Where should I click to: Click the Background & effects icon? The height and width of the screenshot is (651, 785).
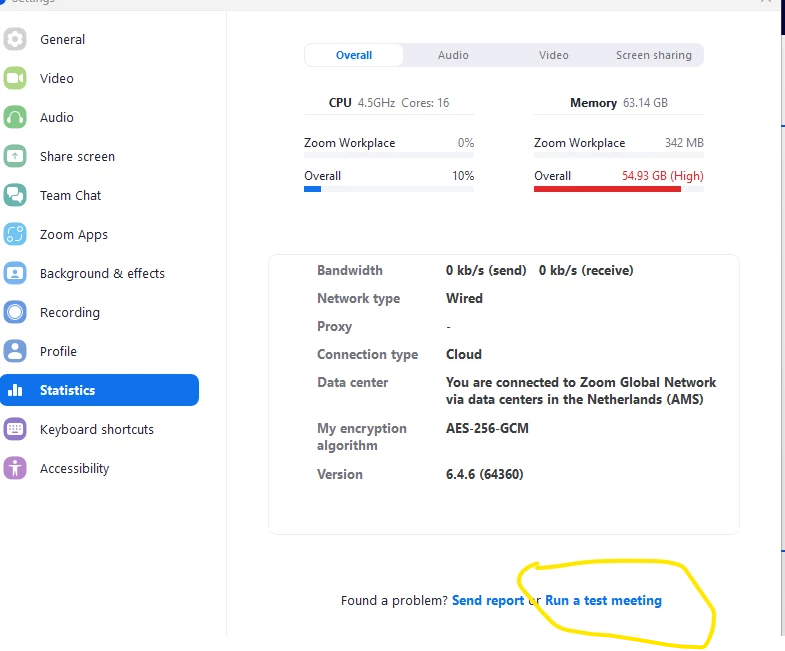pyautogui.click(x=15, y=273)
